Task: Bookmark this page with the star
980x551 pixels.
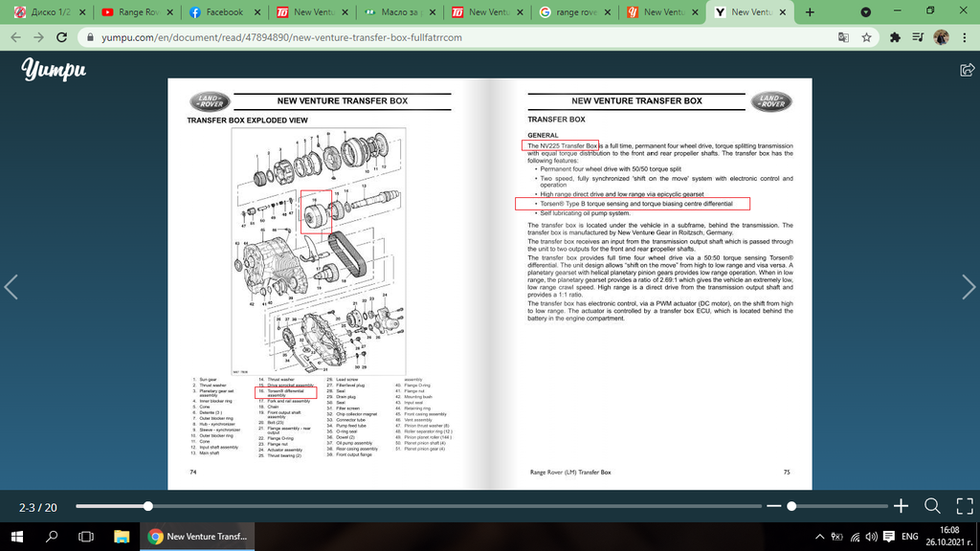Action: [x=866, y=37]
